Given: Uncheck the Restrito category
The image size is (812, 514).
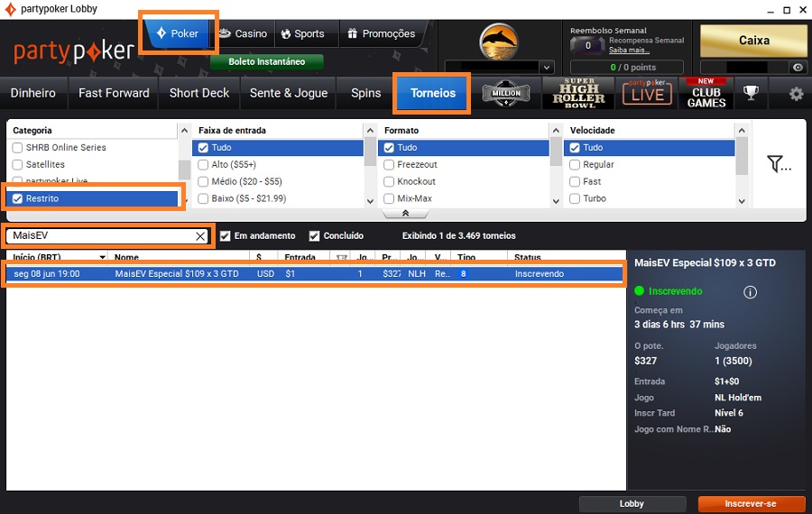Looking at the screenshot, I should pyautogui.click(x=18, y=198).
